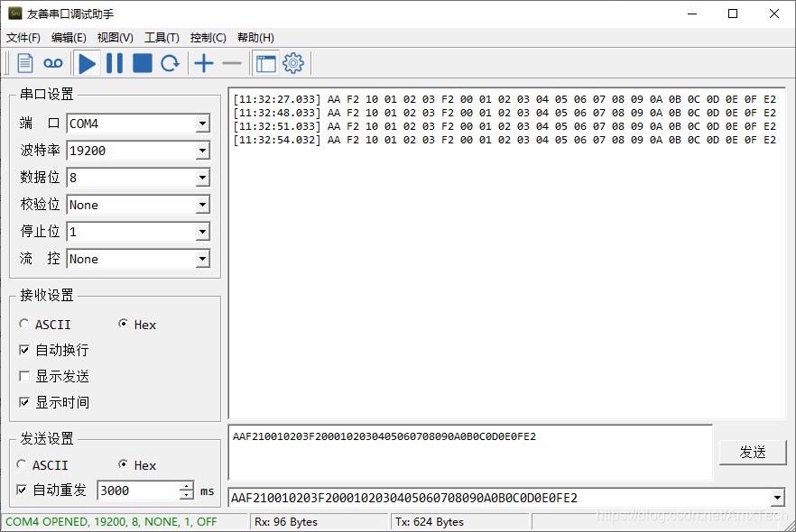Screen dimensions: 796x532
Task: Toggle the sidebar panel layout icon
Action: [265, 64]
